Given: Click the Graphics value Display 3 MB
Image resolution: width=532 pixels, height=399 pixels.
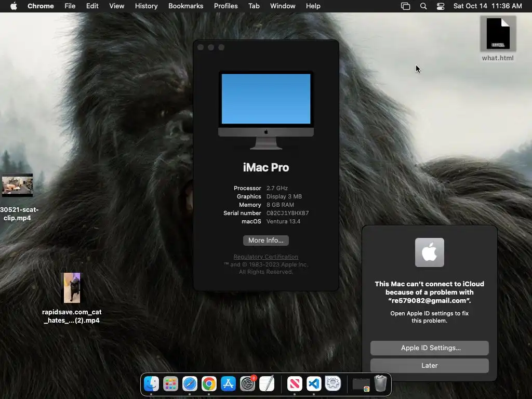Looking at the screenshot, I should point(284,196).
